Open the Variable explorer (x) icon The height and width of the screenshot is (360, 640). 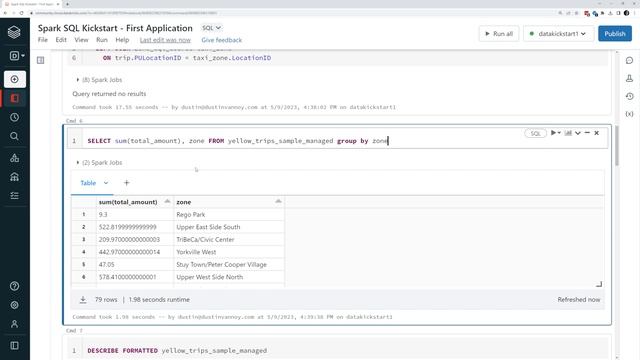point(629,114)
